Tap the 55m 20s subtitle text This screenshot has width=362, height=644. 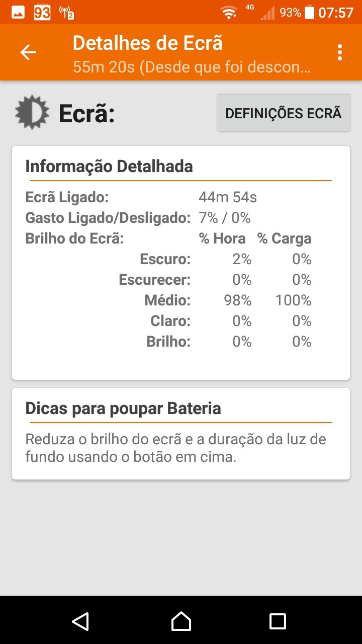191,67
